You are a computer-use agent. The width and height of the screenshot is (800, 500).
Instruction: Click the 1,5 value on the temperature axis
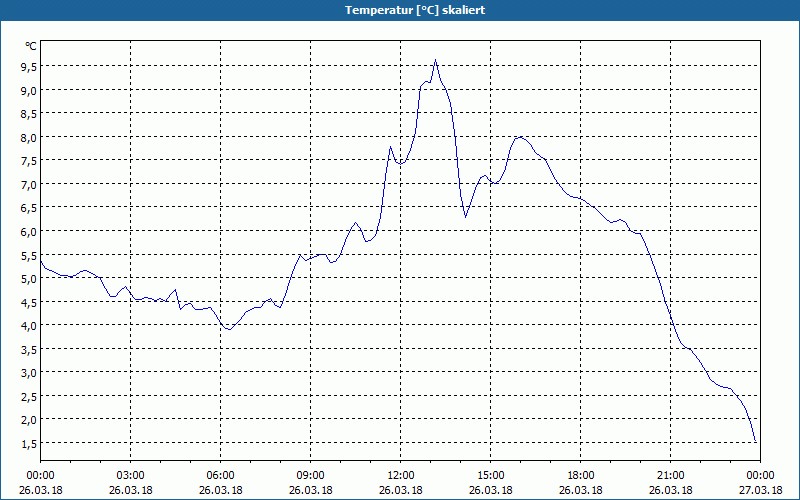(x=28, y=443)
